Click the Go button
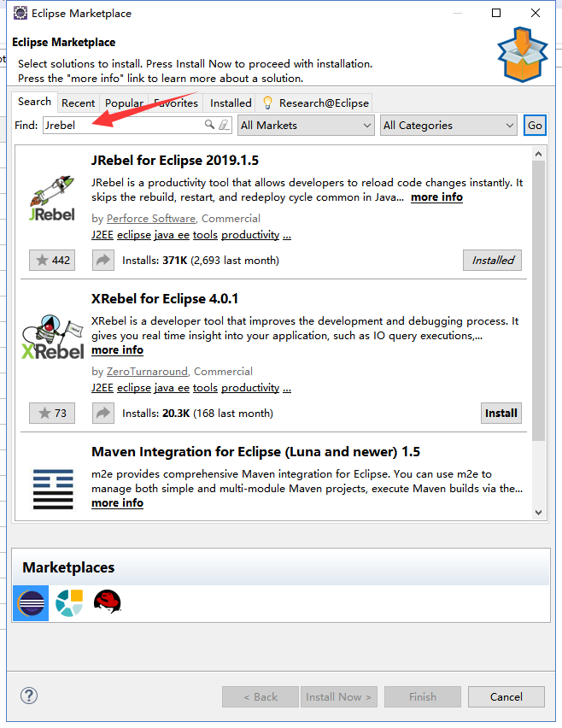This screenshot has width=562, height=728. coord(535,126)
